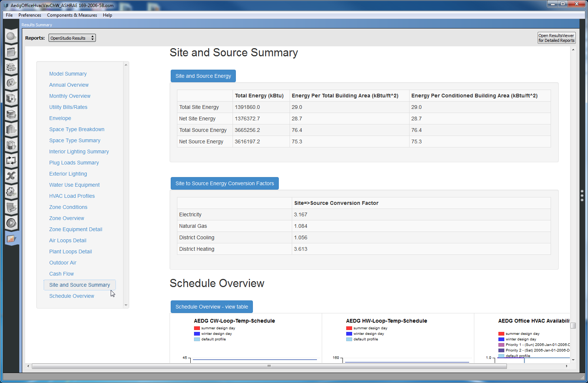Go to HVAC Load Profiles

click(x=72, y=196)
